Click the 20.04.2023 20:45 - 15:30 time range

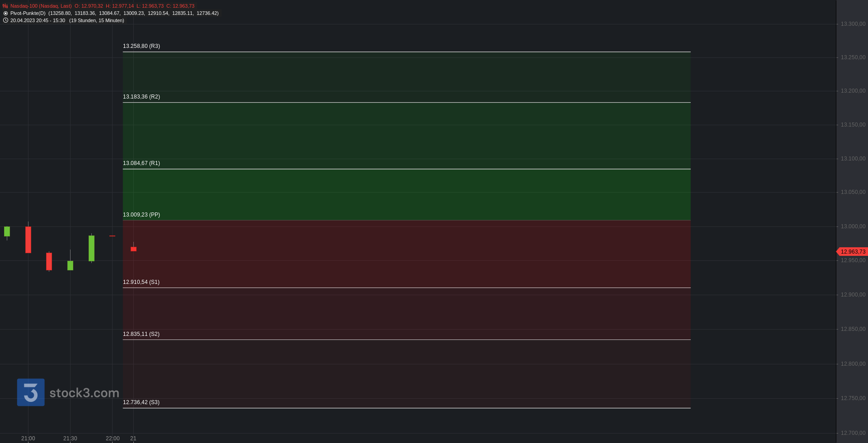[38, 20]
